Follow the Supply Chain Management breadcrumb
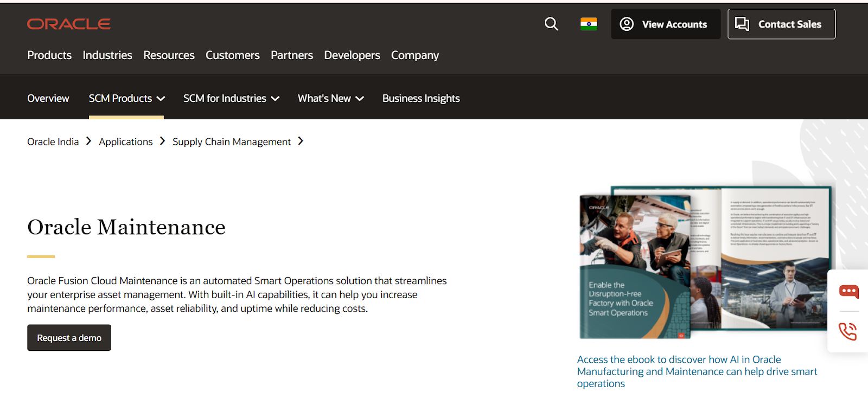 point(232,142)
